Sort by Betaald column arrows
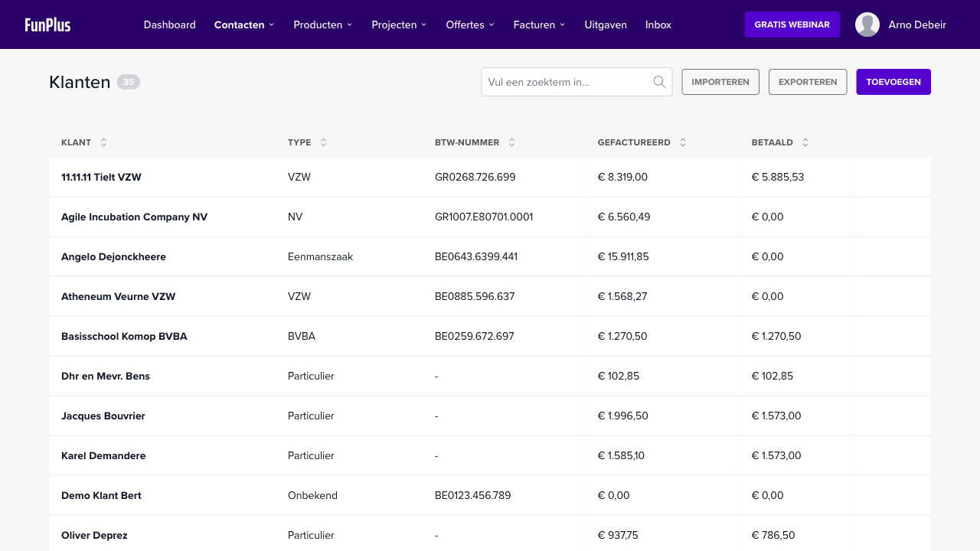This screenshot has width=980, height=551. (805, 142)
